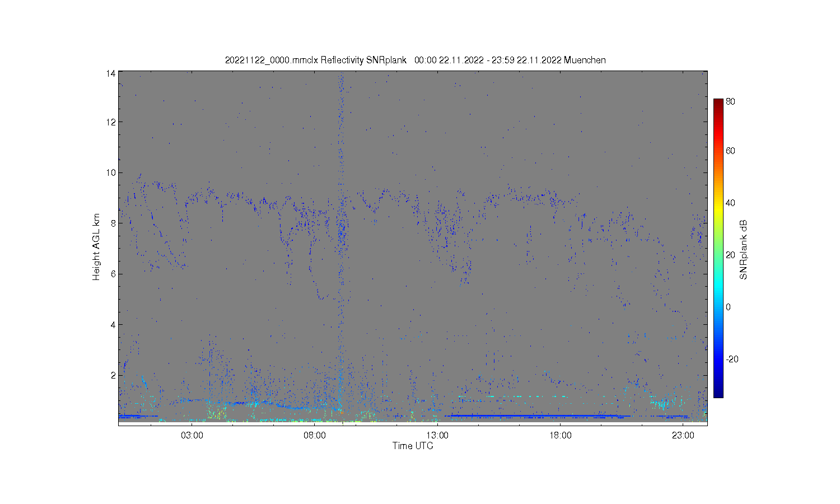Select the 18:00 time tick label
This screenshot has width=840, height=504.
pos(560,435)
